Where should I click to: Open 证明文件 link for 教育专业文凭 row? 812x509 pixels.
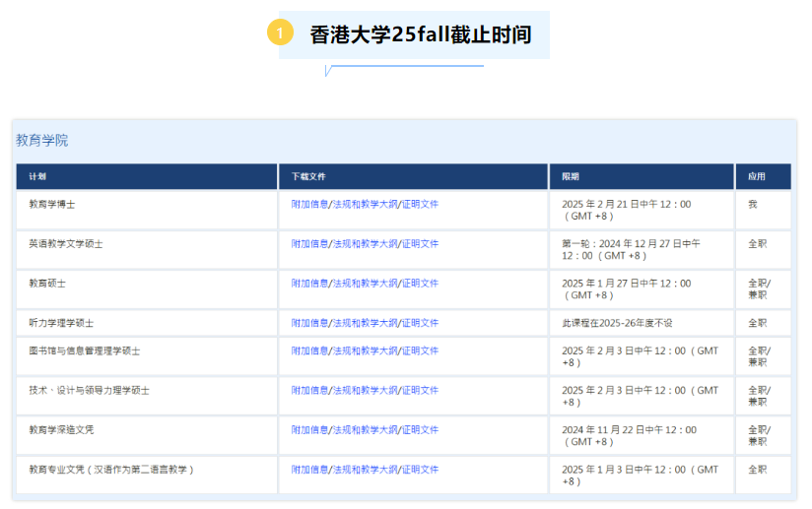pyautogui.click(x=420, y=470)
